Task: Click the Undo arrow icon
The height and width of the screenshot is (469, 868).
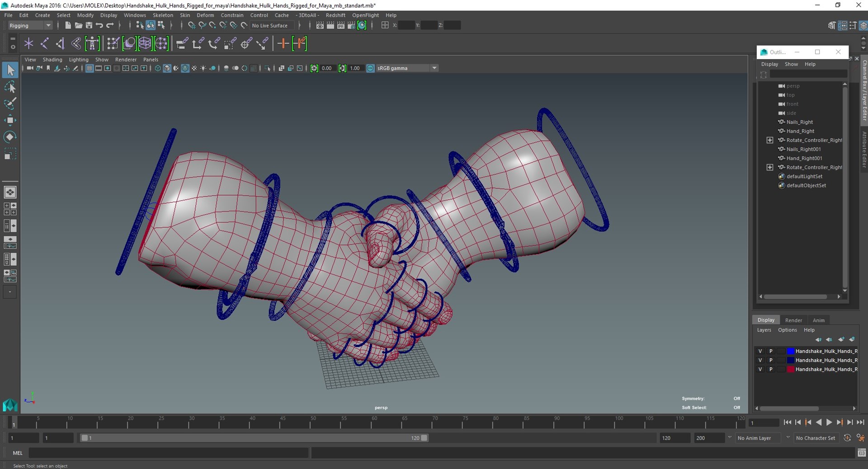Action: [x=99, y=25]
